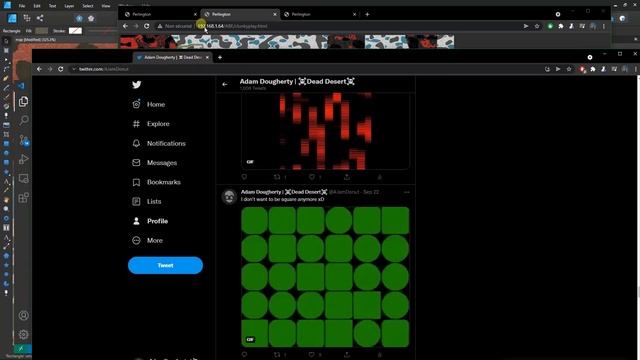Screen dimensions: 640x360
Task: Retweet the red GIF tweet
Action: tap(277, 177)
